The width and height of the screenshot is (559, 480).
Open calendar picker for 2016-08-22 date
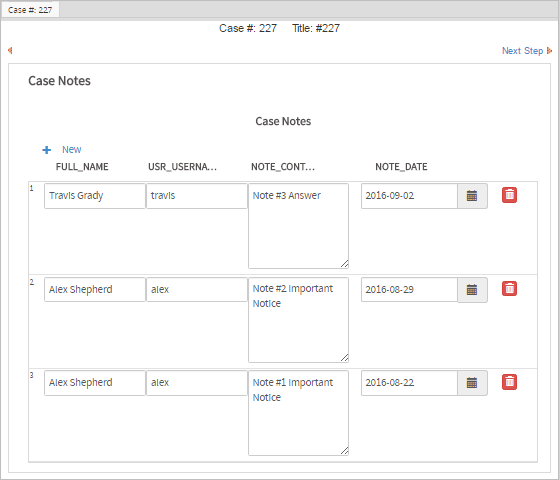(x=472, y=383)
